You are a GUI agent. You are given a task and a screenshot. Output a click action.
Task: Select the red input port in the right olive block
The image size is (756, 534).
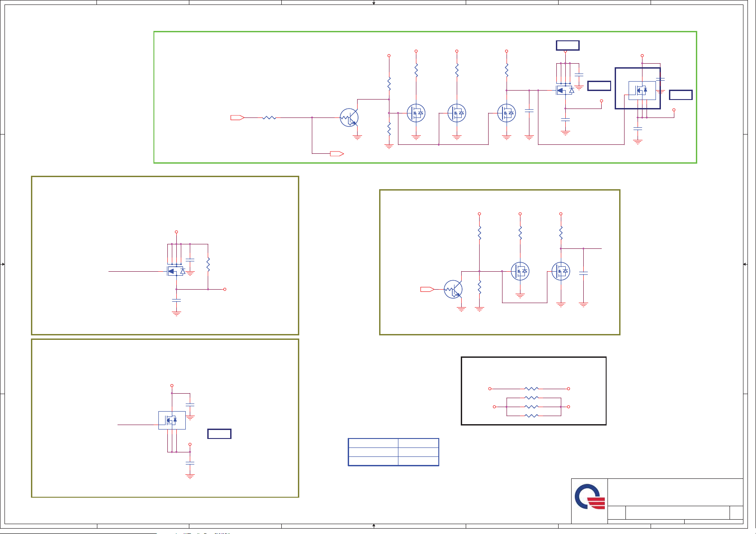click(x=427, y=289)
